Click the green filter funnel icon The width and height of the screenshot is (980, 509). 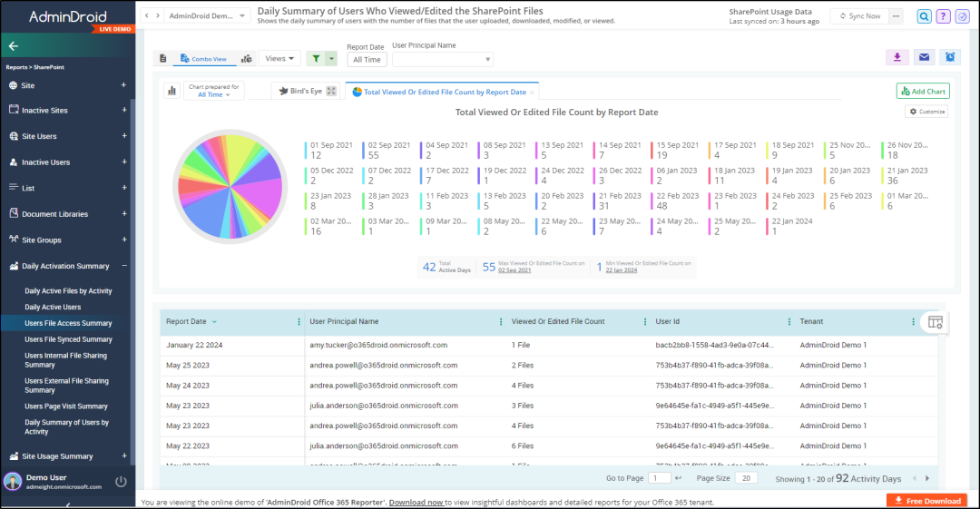pyautogui.click(x=317, y=59)
